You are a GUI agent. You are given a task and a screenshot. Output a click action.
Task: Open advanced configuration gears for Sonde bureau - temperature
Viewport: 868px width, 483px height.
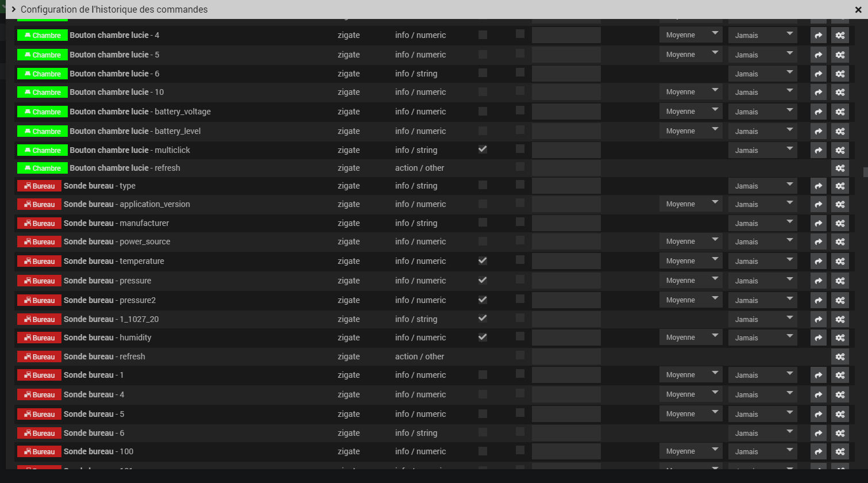[x=840, y=261]
